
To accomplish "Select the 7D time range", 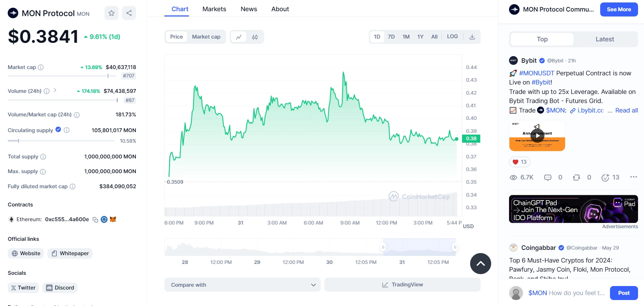I will pyautogui.click(x=391, y=37).
